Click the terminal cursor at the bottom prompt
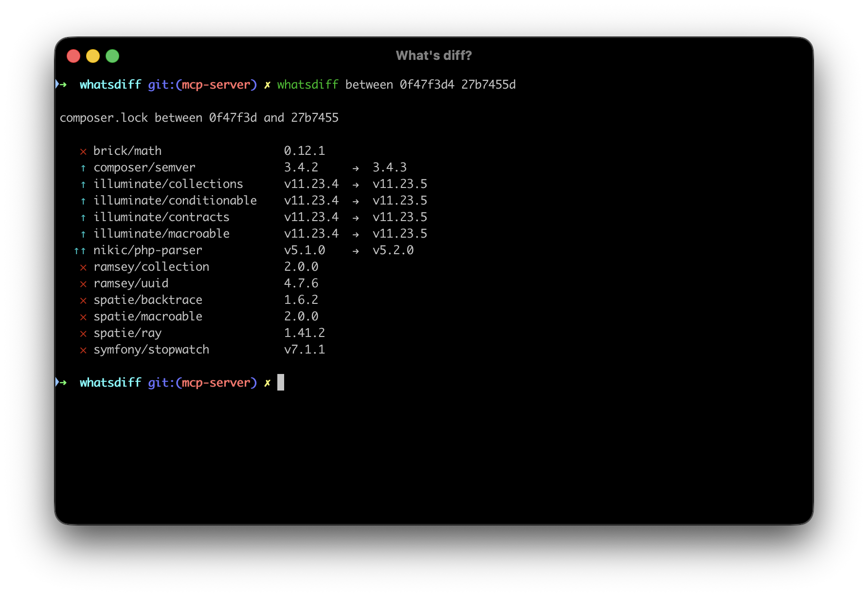The width and height of the screenshot is (868, 597). (281, 382)
